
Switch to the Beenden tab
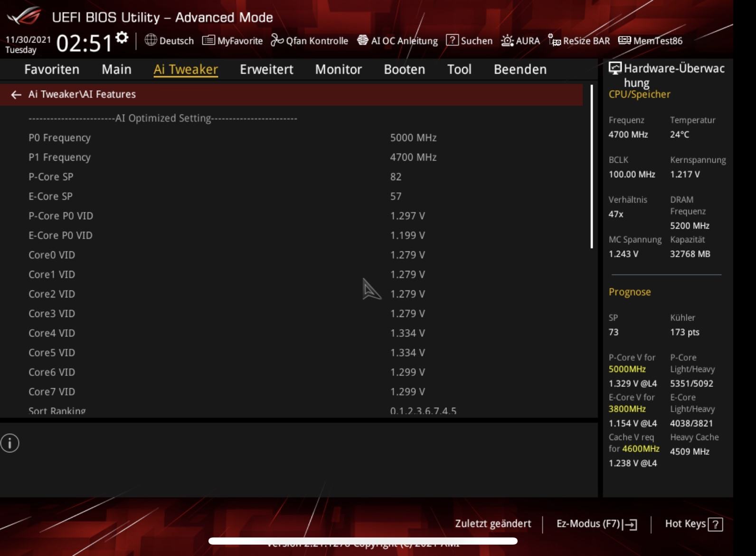[x=520, y=69]
